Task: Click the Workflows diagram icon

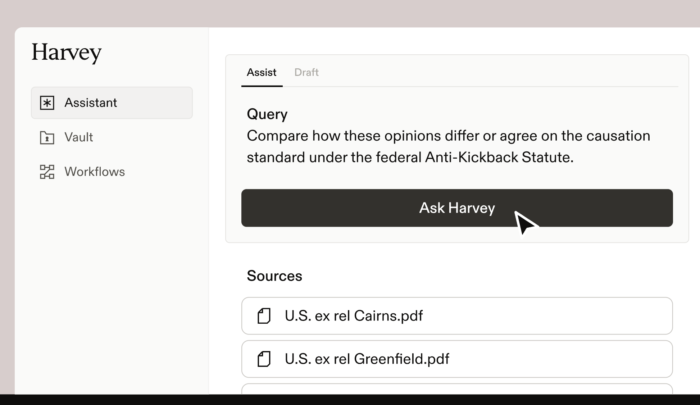Action: [x=47, y=172]
